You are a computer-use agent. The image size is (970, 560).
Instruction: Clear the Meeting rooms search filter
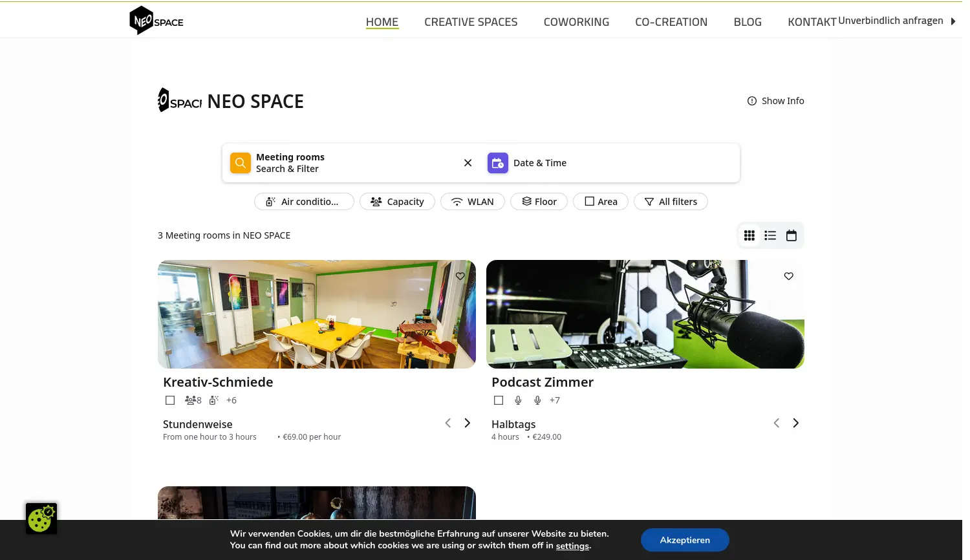tap(468, 163)
